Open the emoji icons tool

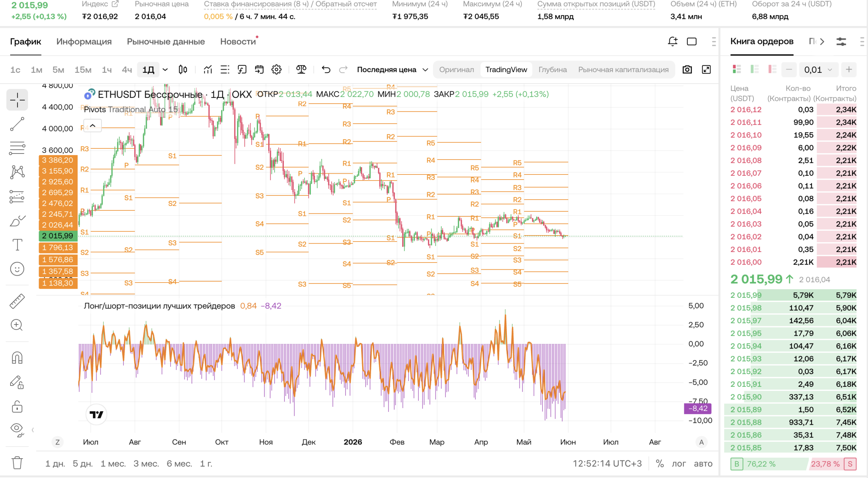[17, 269]
